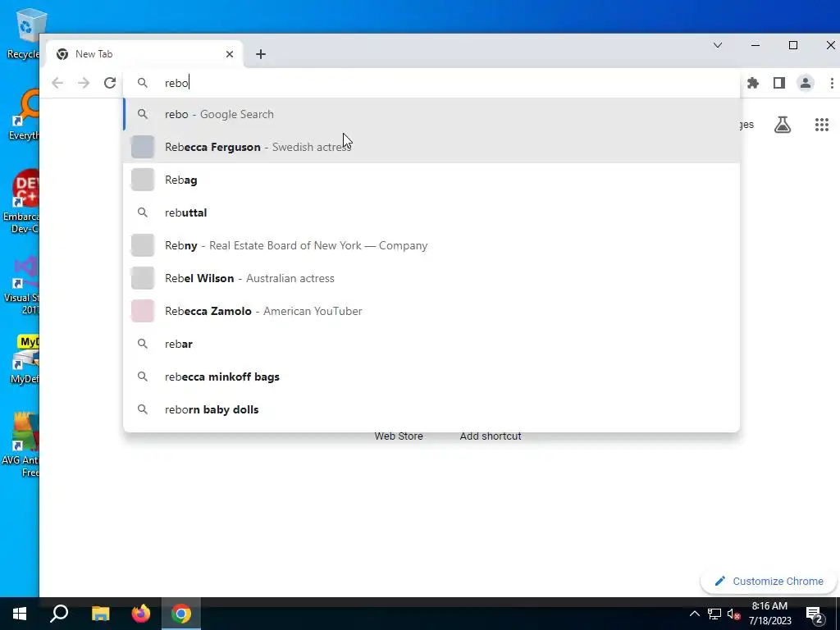Open the Chrome three-dot menu
840x630 pixels.
click(832, 83)
